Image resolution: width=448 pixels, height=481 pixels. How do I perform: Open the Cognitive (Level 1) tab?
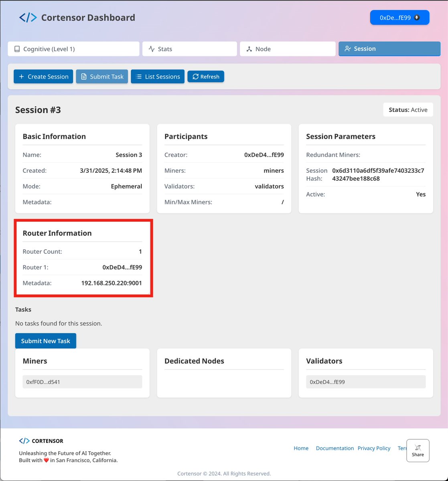73,49
